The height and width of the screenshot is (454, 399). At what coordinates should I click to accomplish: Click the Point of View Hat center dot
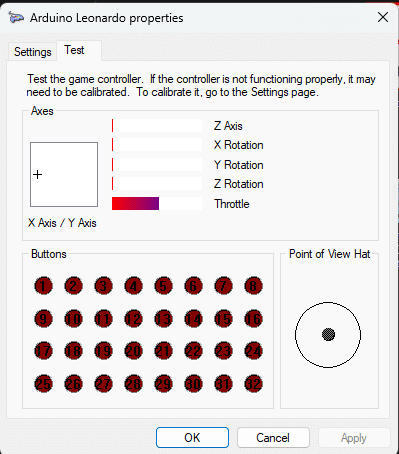pyautogui.click(x=328, y=334)
